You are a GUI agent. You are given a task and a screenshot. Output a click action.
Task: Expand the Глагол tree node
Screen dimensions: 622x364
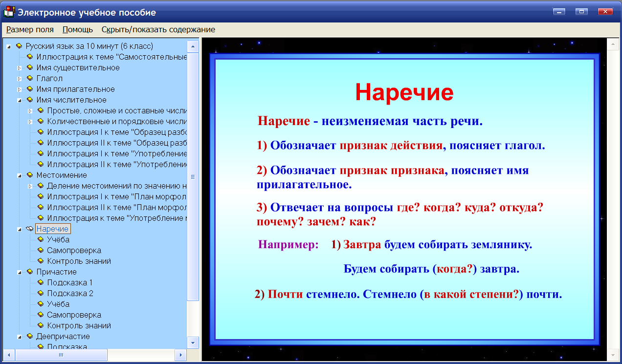click(x=20, y=78)
